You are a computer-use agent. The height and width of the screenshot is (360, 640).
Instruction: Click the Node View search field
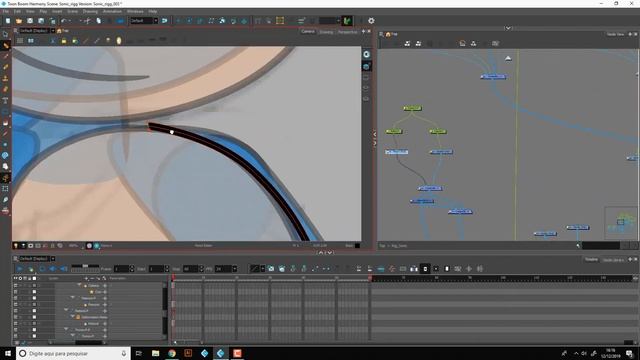[x=600, y=246]
